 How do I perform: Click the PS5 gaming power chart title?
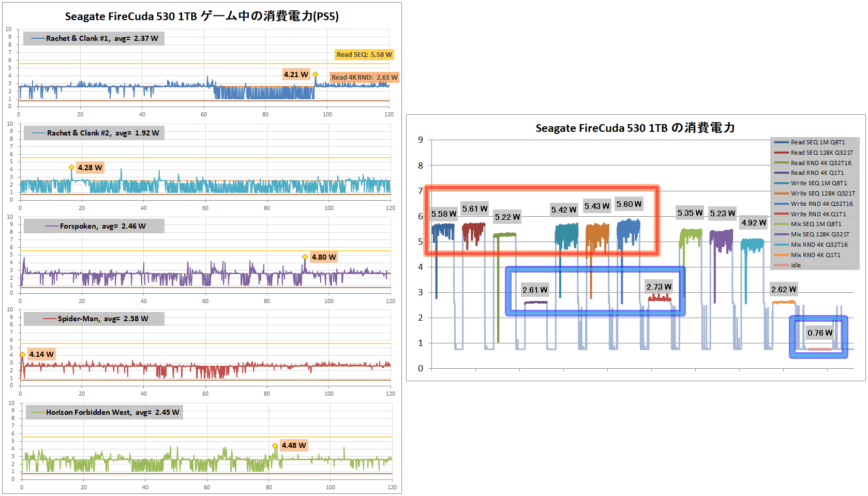(202, 17)
